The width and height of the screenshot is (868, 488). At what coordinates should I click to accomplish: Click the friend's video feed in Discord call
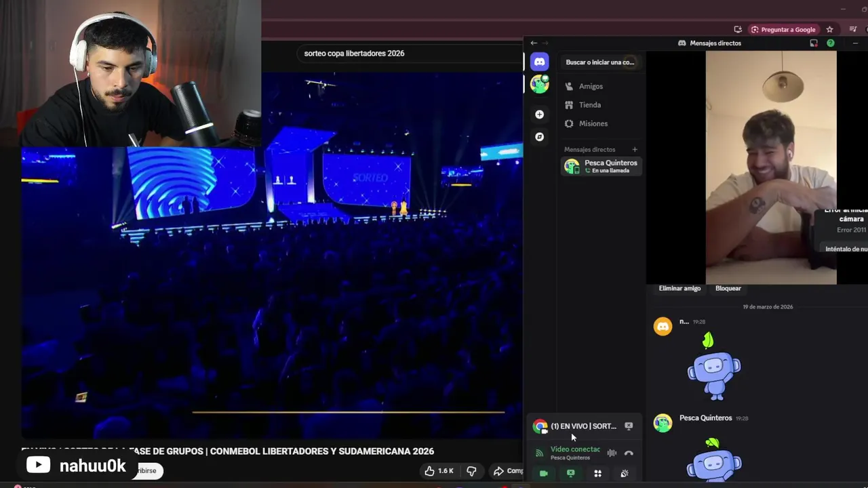771,167
